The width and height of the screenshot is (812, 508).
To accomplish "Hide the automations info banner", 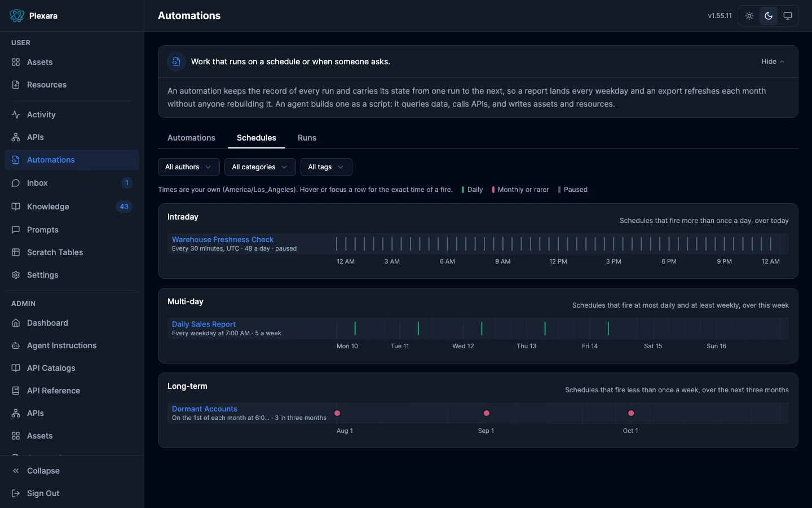I will point(773,62).
